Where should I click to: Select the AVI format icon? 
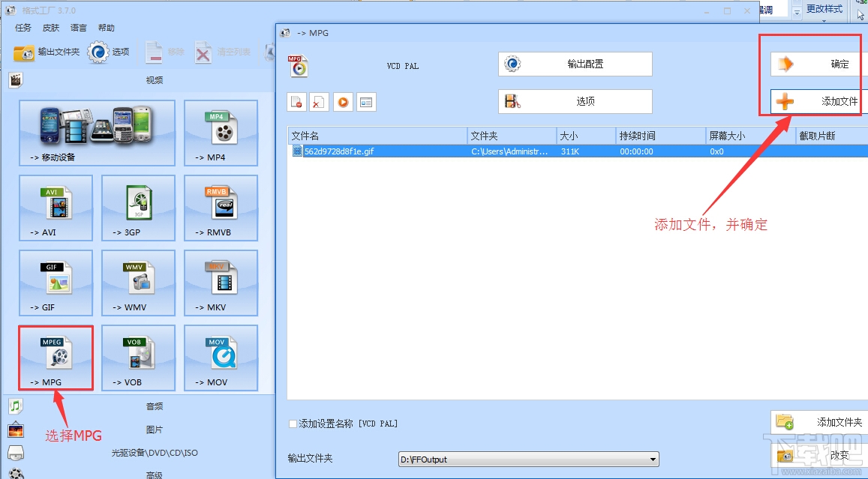point(56,208)
